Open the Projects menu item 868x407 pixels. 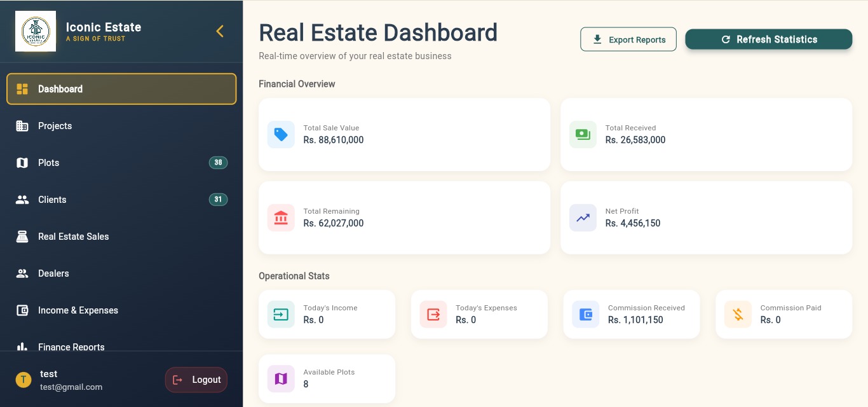pos(121,126)
